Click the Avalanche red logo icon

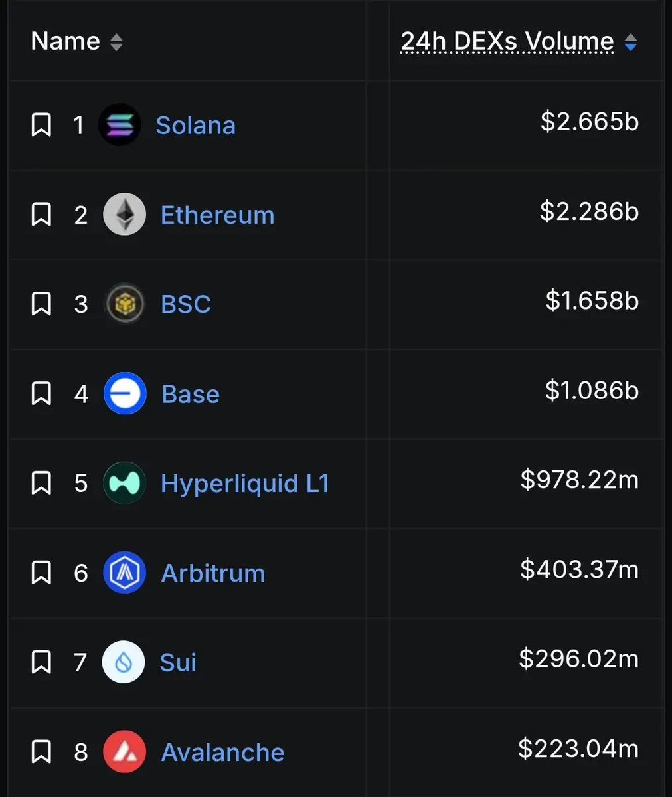124,752
